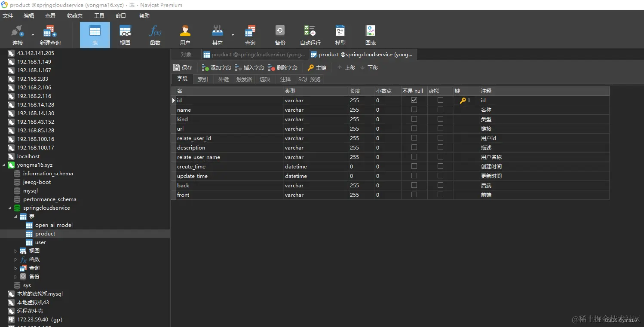This screenshot has width=644, height=327.
Task: Open the 函数 (Function) toolbar icon
Action: click(155, 35)
